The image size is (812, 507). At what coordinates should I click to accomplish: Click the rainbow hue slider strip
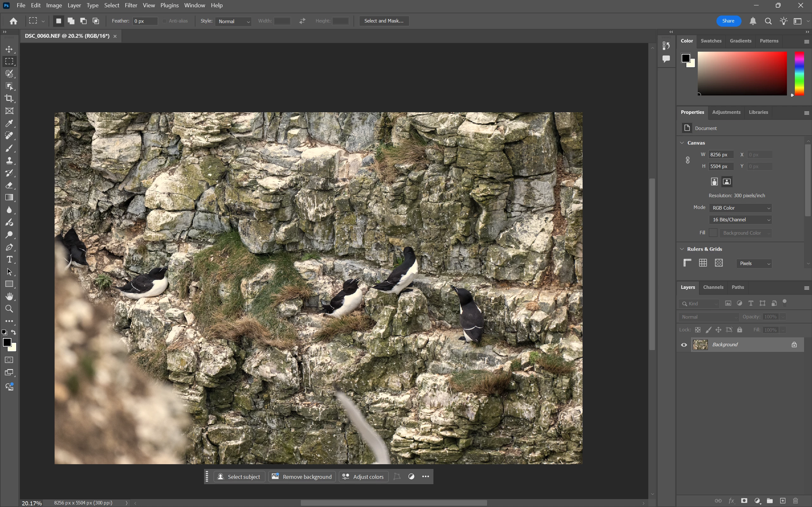(799, 73)
